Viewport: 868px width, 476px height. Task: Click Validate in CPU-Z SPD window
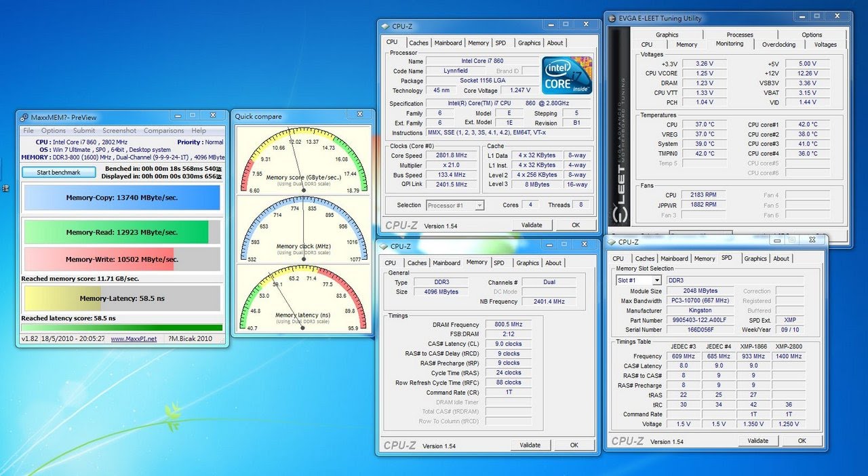758,441
